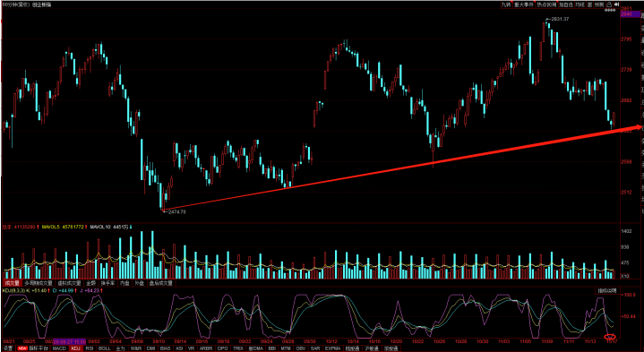Click the row of small diamond markers under toolbar
644x352 pixels.
(x=610, y=10)
